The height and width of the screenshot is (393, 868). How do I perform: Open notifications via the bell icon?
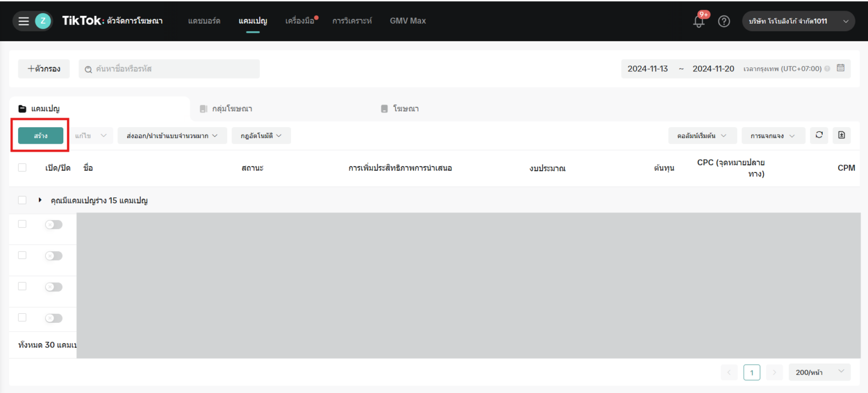click(699, 20)
